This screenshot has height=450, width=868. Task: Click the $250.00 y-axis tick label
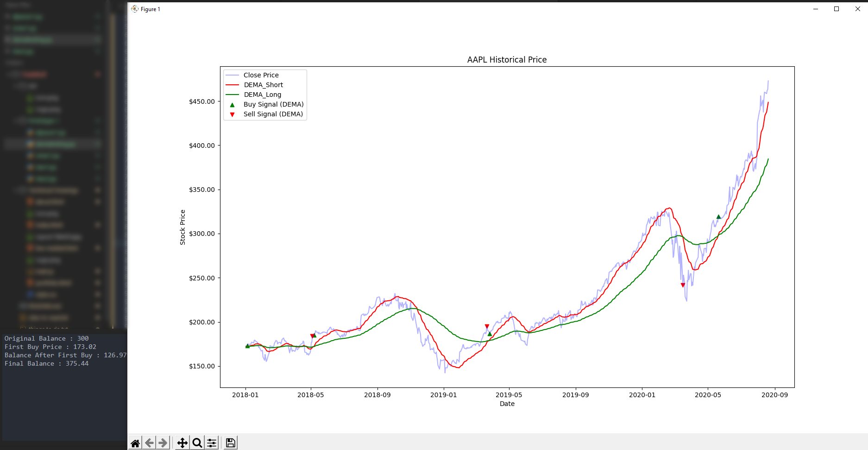[x=202, y=278]
